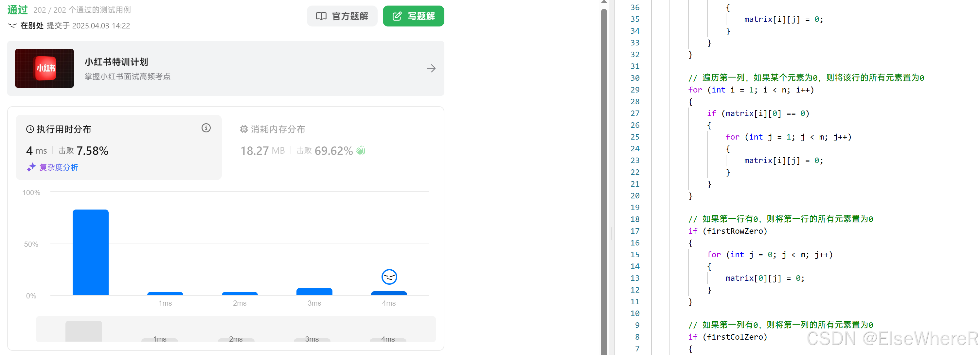Click the user avatar next to 在别处
980x355 pixels.
(12, 25)
